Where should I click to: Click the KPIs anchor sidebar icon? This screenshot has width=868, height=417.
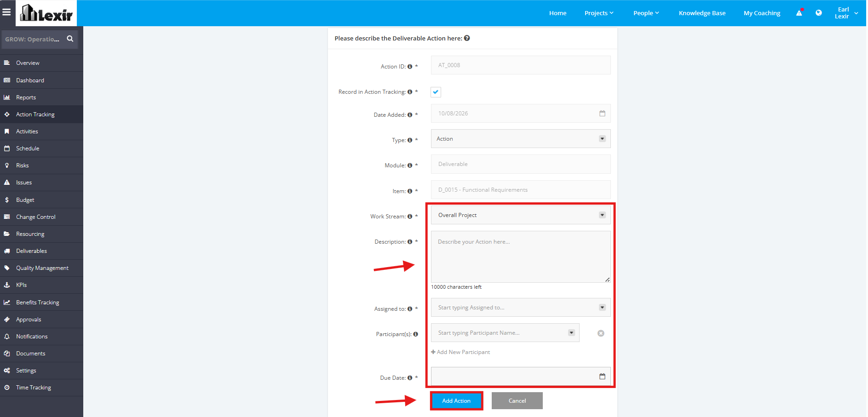pyautogui.click(x=7, y=285)
